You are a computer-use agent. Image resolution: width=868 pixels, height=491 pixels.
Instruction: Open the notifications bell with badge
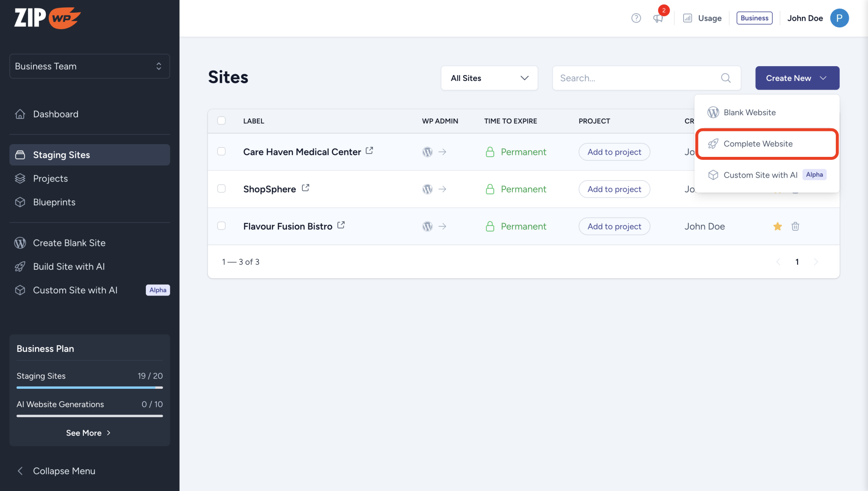(657, 18)
